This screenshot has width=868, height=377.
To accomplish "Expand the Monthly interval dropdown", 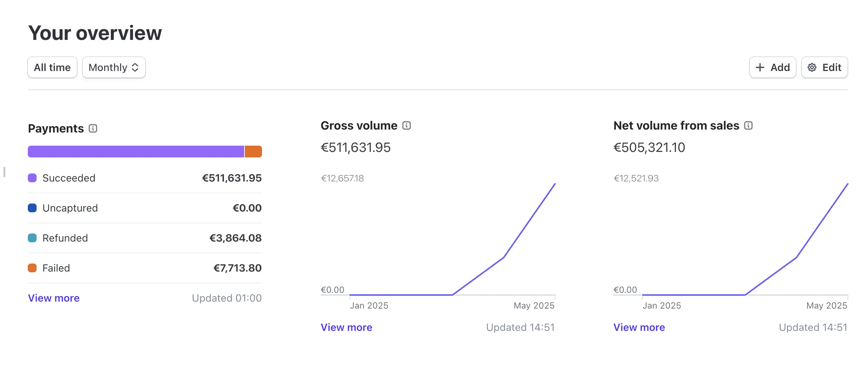I will (114, 67).
